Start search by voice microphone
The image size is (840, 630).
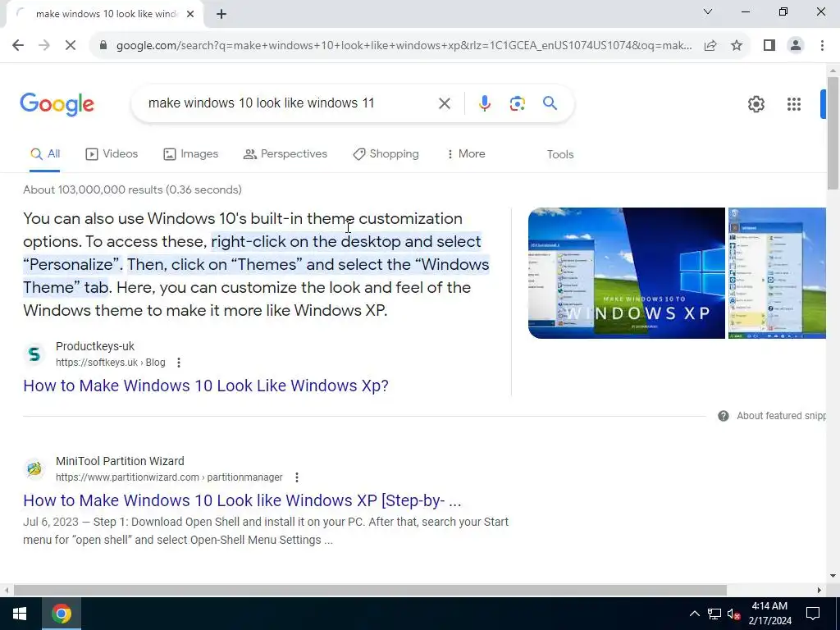pyautogui.click(x=484, y=103)
